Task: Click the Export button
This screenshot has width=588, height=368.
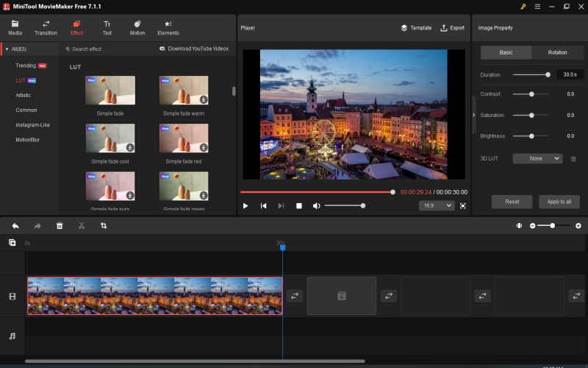Action: tap(452, 28)
